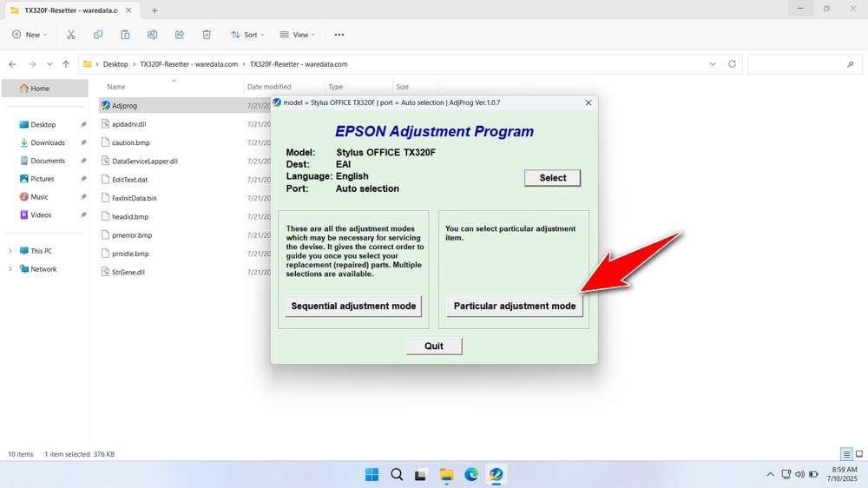Open a new Explorer tab
This screenshot has width=868, height=488.
pyautogui.click(x=155, y=10)
